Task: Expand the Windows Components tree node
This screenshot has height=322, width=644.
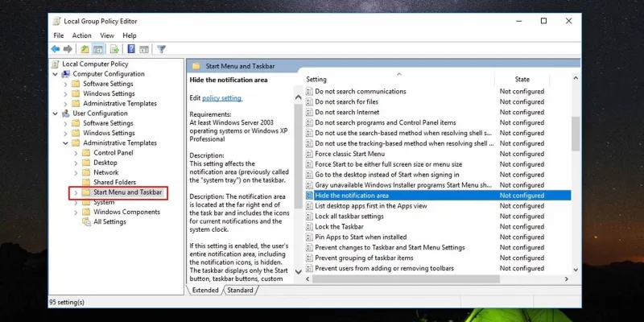Action: coord(76,212)
